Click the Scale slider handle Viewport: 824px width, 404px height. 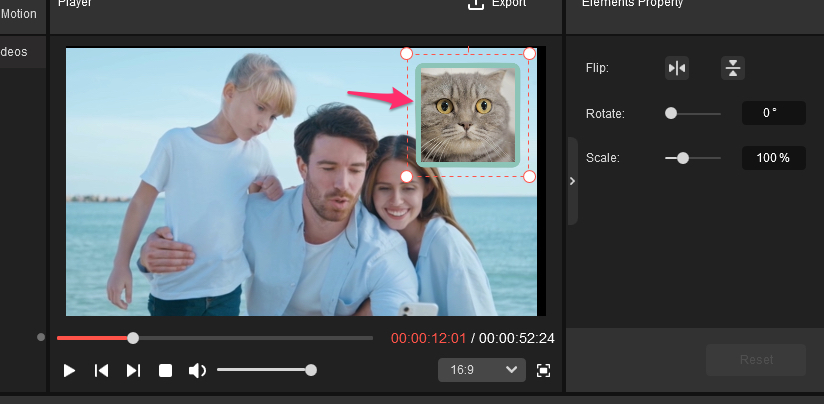[x=683, y=158]
